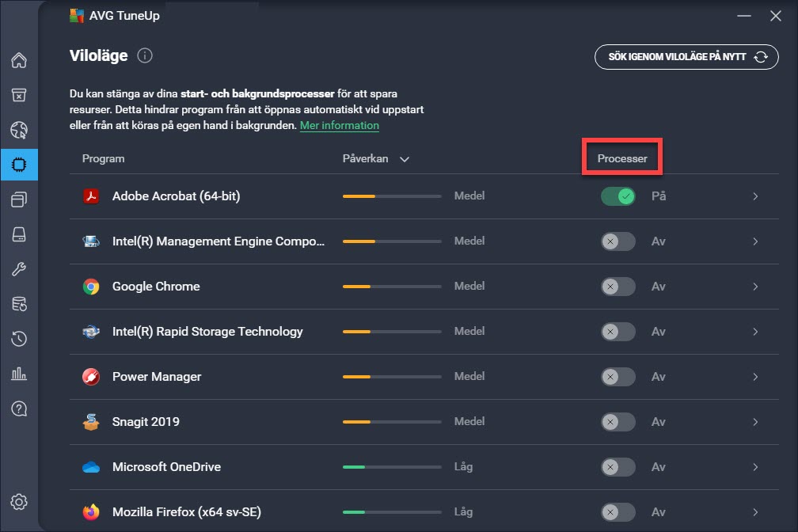Open the globe browser cleaner sidebar icon
The height and width of the screenshot is (532, 798).
(19, 130)
